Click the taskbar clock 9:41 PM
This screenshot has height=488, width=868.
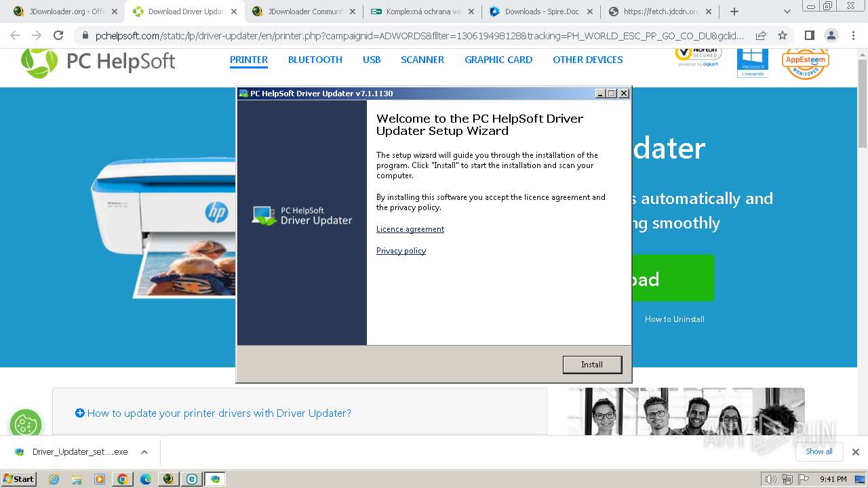[833, 479]
